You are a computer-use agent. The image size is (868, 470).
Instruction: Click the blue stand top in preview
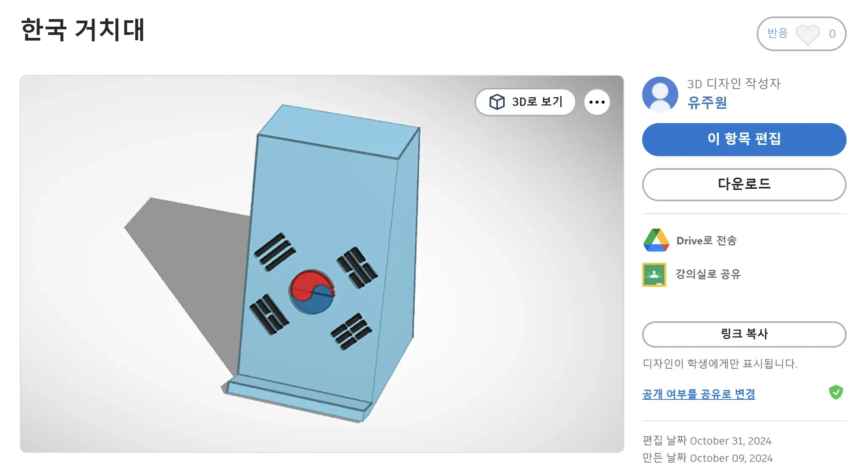click(339, 130)
